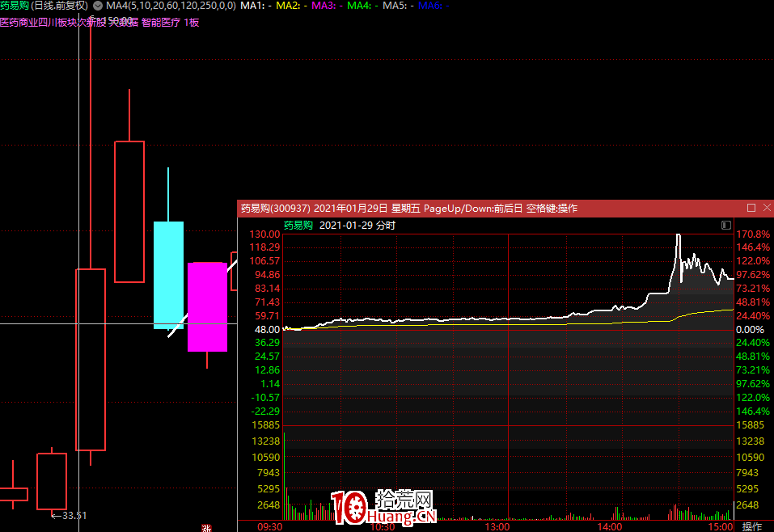This screenshot has width=774, height=532.
Task: Expand the MA4 indicator settings dropdown
Action: point(98,6)
